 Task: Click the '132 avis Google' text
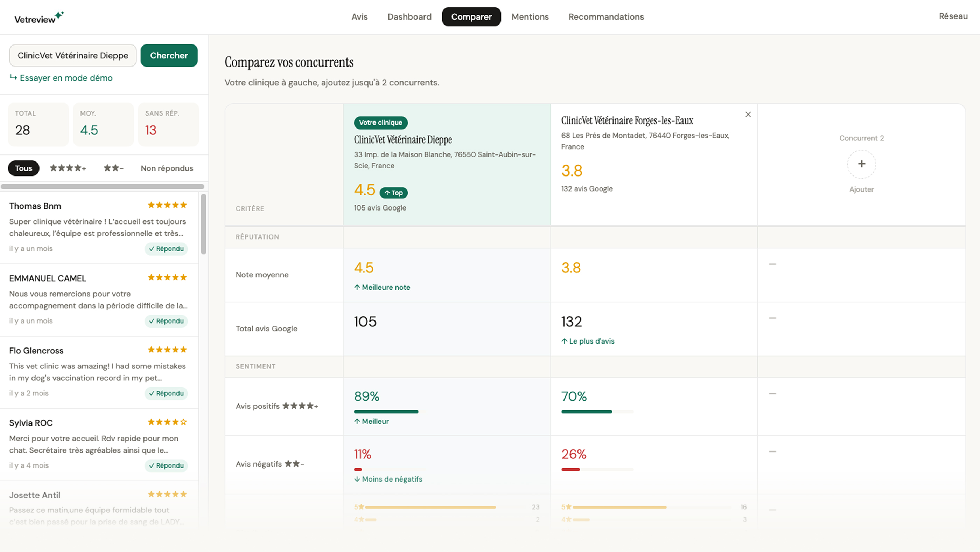[x=587, y=189]
